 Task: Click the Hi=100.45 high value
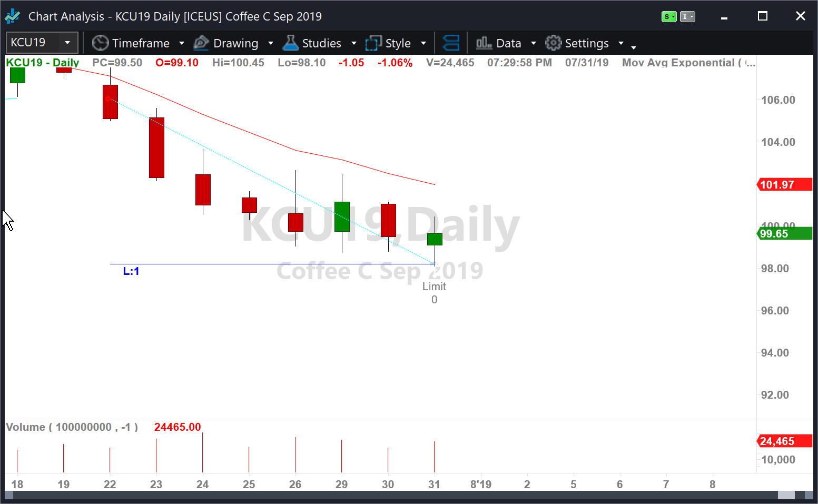[x=238, y=63]
